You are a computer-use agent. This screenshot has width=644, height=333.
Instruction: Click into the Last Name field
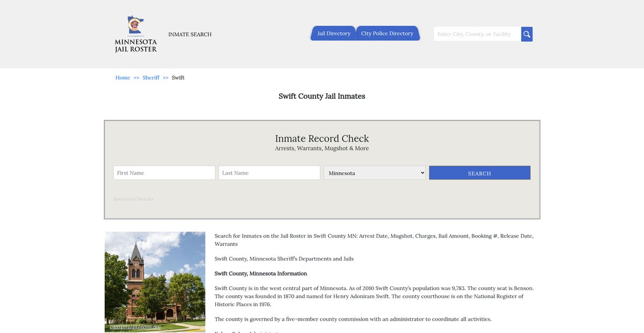point(269,173)
